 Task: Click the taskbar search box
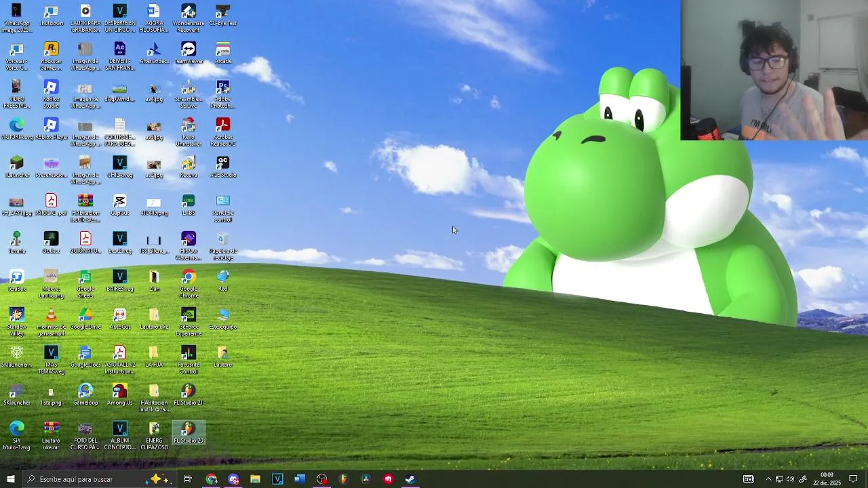(x=99, y=479)
